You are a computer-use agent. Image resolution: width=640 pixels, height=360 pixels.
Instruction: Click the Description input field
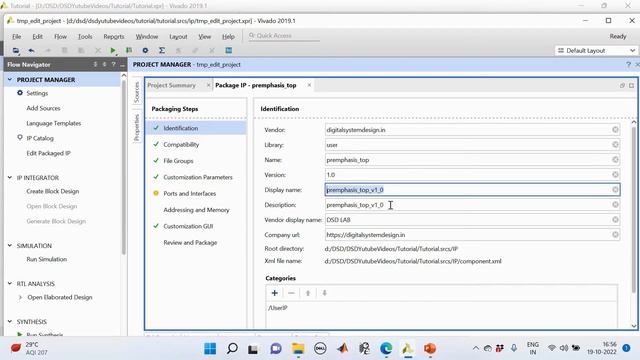tap(472, 205)
